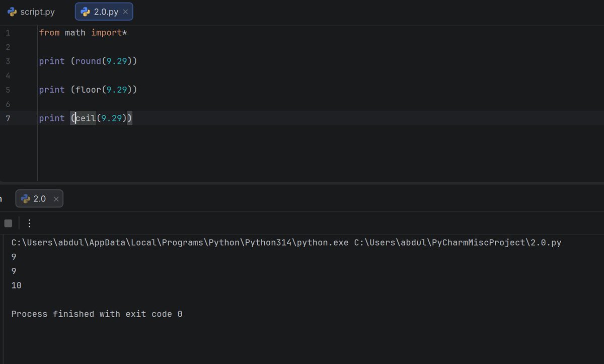This screenshot has width=604, height=364.
Task: Switch to the script.py editor tab
Action: tap(31, 12)
